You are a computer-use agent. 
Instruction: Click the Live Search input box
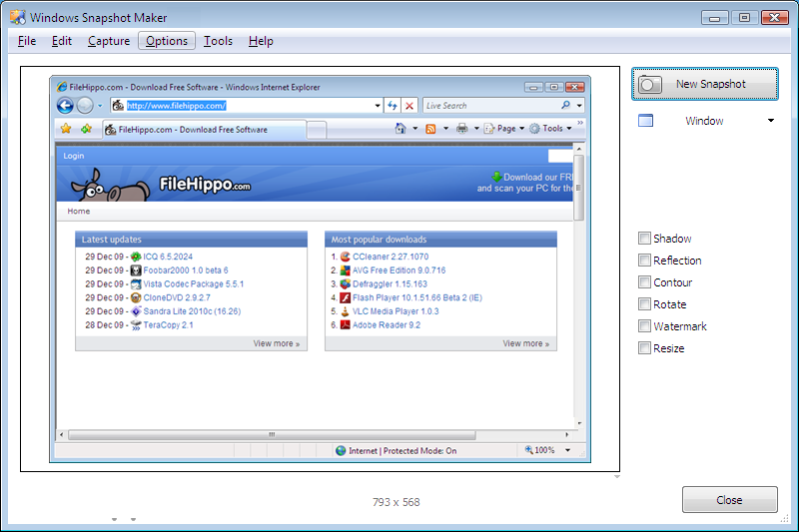point(491,106)
